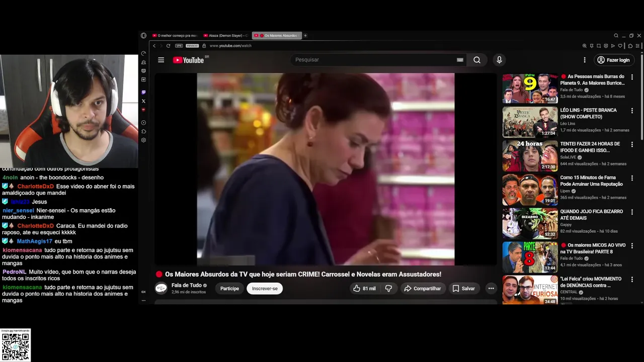Click the Participe button
The height and width of the screenshot is (362, 644).
[229, 289]
